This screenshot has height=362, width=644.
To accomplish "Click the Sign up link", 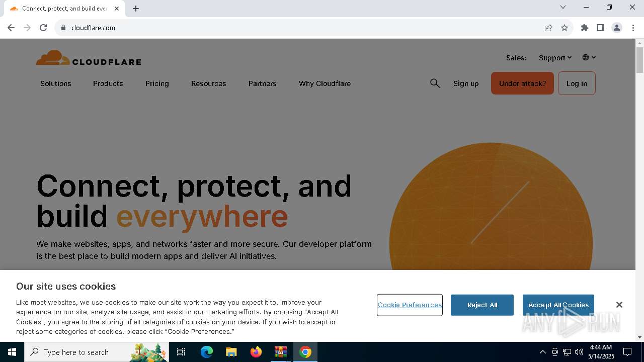I will pos(466,83).
